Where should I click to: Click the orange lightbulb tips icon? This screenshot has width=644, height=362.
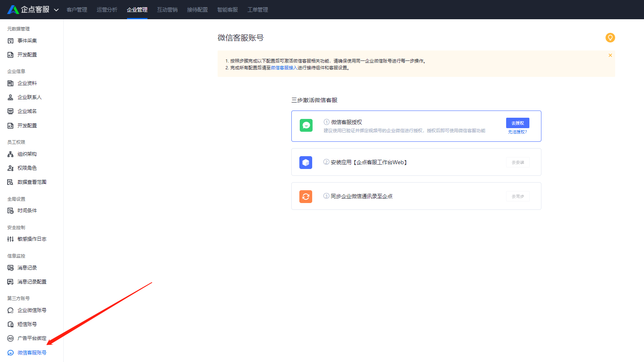click(x=610, y=38)
